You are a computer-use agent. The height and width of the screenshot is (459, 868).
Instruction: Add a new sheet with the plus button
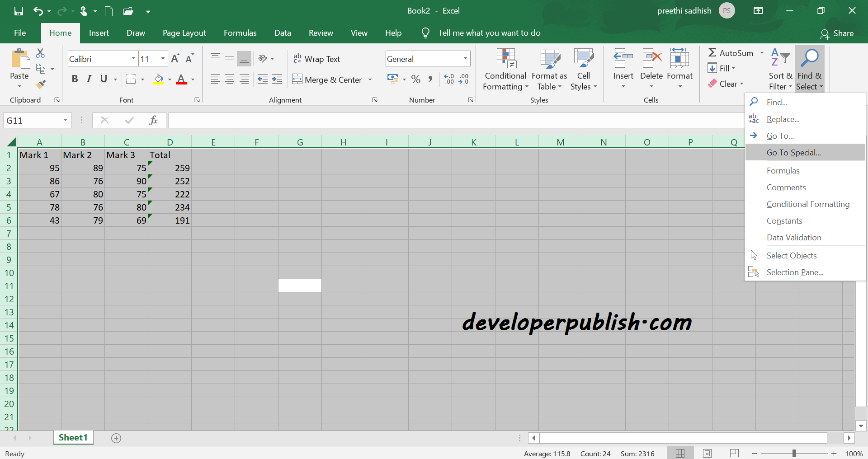(x=116, y=438)
